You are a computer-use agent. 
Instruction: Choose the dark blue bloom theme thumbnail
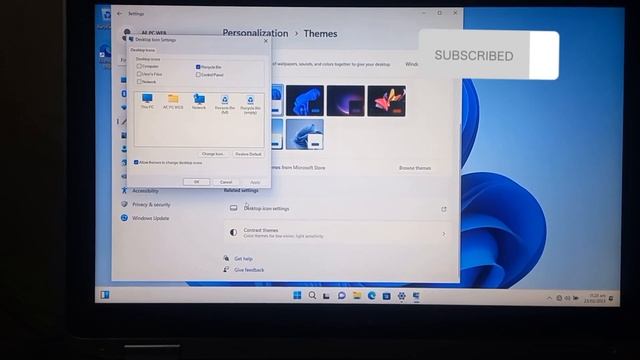[x=305, y=101]
